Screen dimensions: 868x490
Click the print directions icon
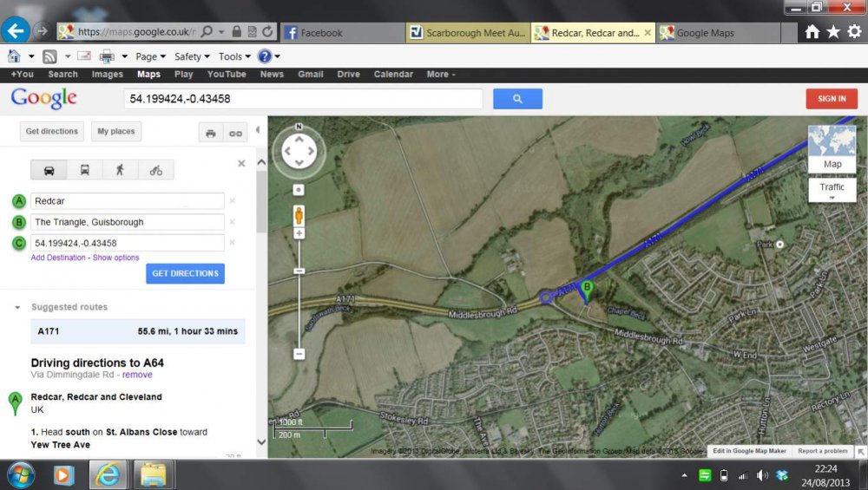[211, 133]
